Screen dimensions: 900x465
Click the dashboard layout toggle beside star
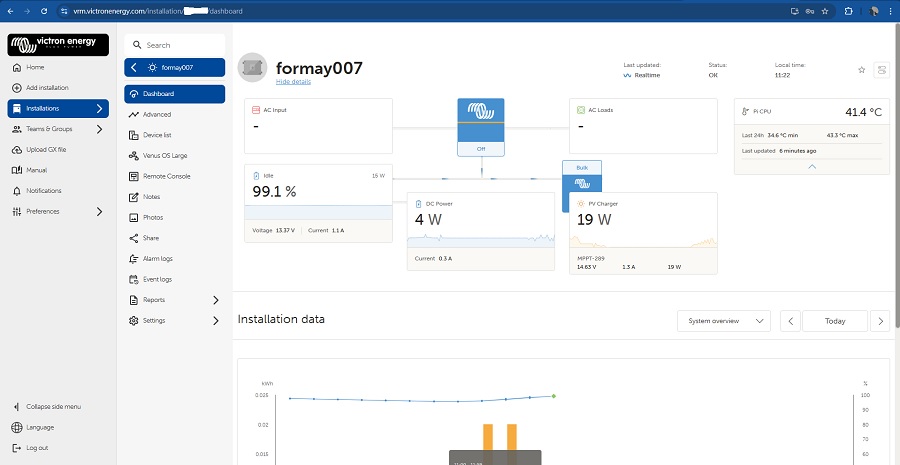click(x=881, y=70)
